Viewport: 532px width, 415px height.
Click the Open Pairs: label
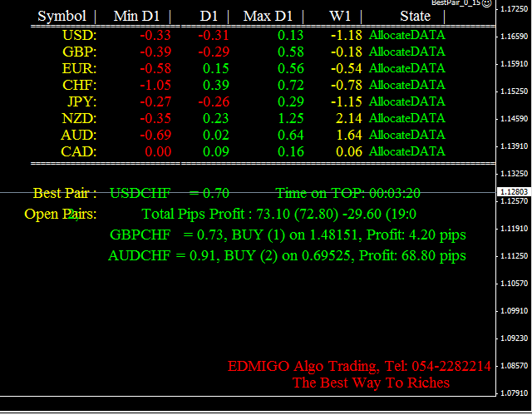pos(61,214)
